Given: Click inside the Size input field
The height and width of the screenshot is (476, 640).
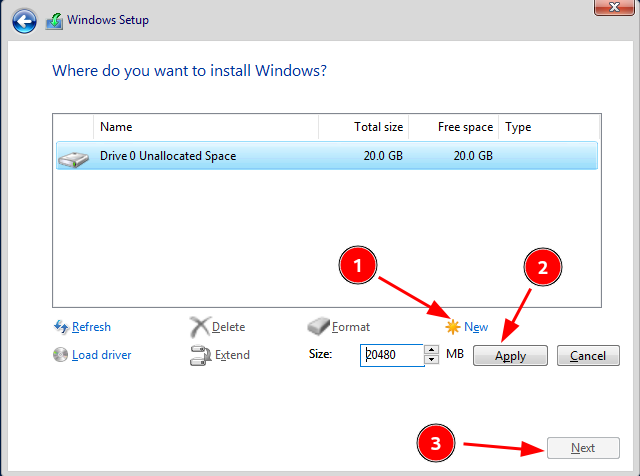Looking at the screenshot, I should tap(392, 355).
